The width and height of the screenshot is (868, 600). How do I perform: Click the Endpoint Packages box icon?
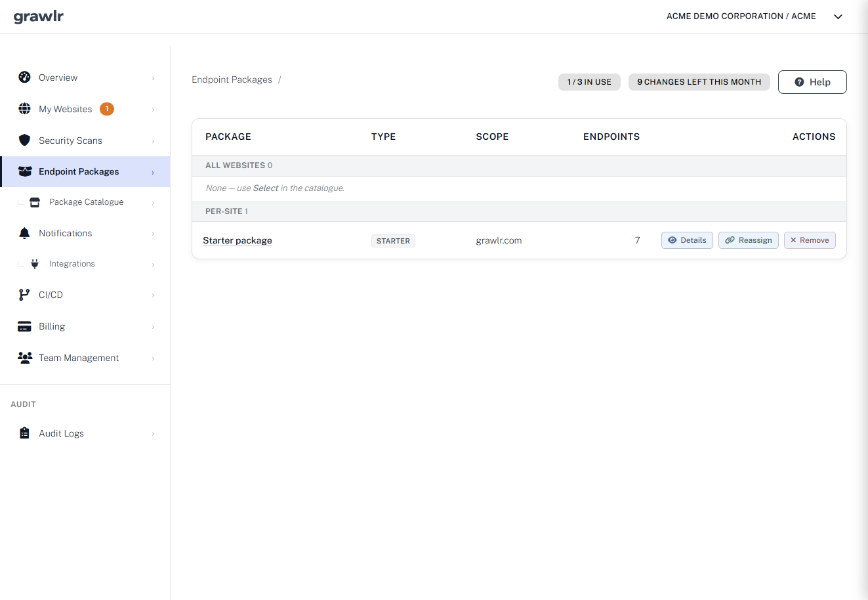25,171
